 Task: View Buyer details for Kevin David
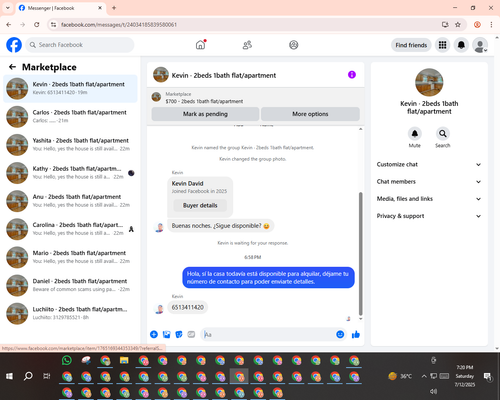tap(200, 205)
